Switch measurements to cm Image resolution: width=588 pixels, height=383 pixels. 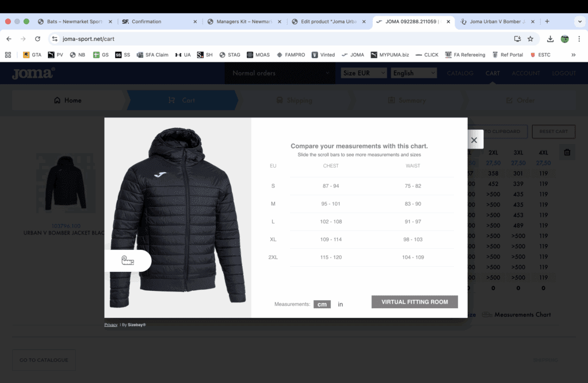[x=322, y=304]
